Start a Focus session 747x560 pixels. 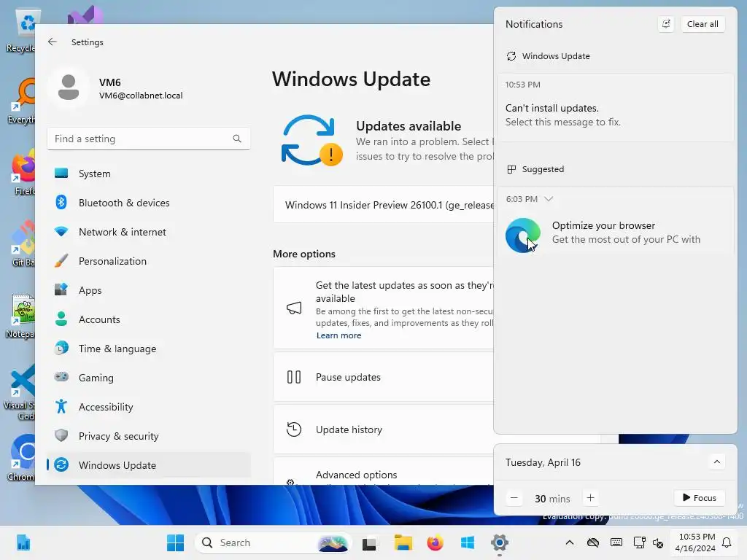point(700,497)
